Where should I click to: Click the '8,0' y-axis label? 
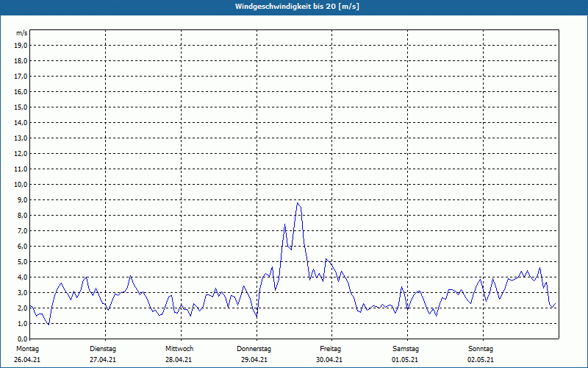(23, 216)
